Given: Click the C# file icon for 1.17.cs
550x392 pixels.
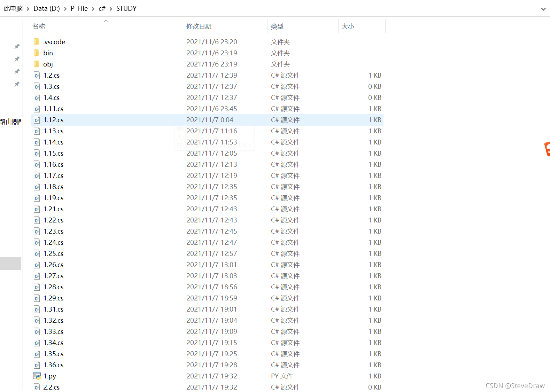Looking at the screenshot, I should click(x=37, y=175).
